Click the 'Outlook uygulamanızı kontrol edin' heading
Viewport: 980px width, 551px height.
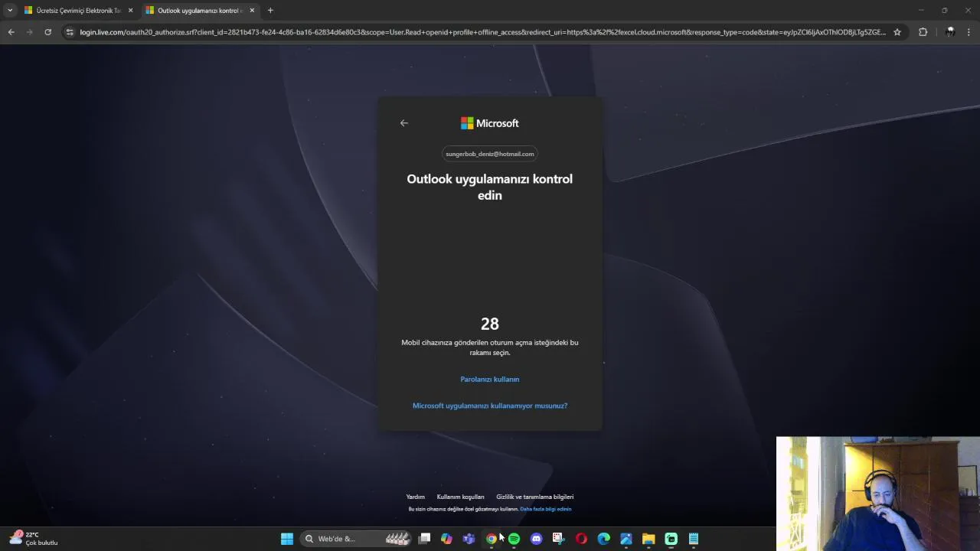click(x=490, y=187)
